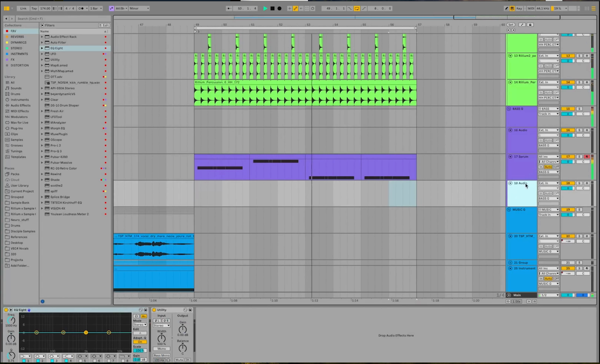Stop playback with the Stop button
600x364 pixels.
click(x=273, y=8)
